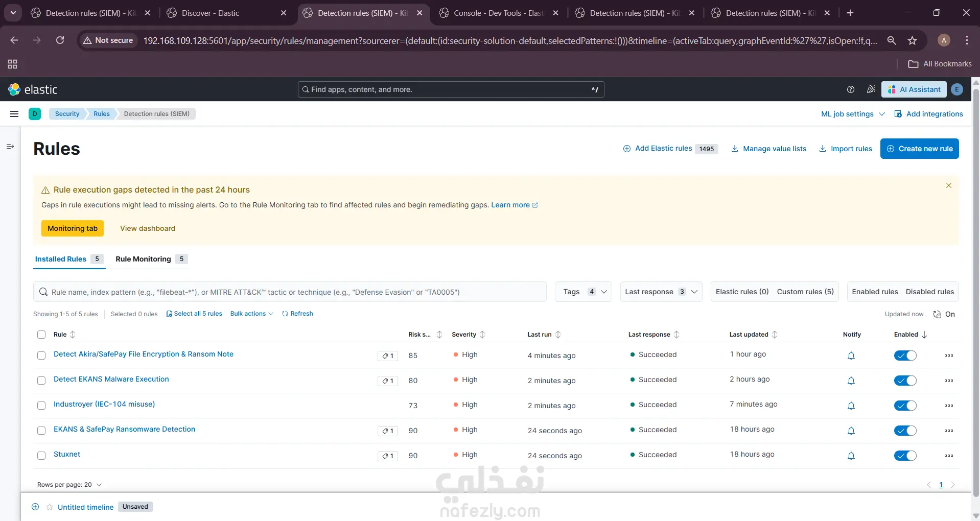
Task: Expand the Bulk actions menu
Action: tap(251, 314)
